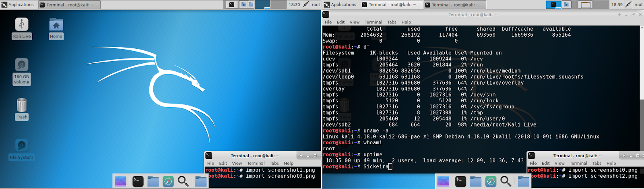Open View menu in right screen's small terminal

tap(559, 163)
